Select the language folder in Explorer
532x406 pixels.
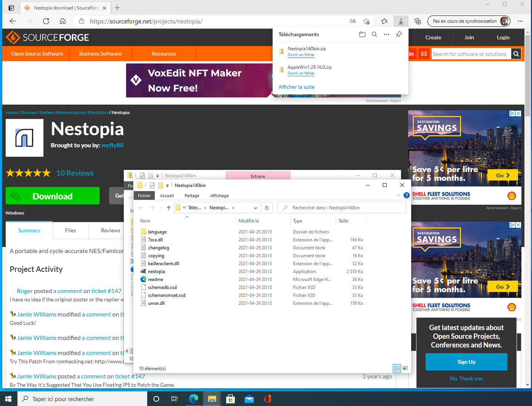(x=157, y=232)
